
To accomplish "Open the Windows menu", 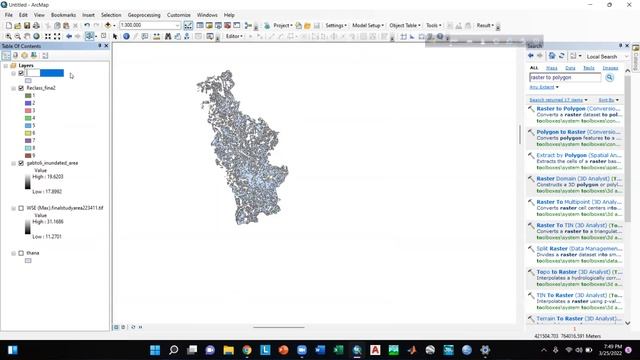I will (x=207, y=15).
